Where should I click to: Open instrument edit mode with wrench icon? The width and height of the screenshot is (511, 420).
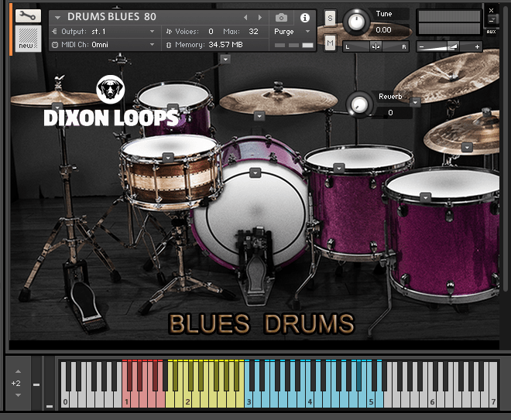(x=29, y=15)
